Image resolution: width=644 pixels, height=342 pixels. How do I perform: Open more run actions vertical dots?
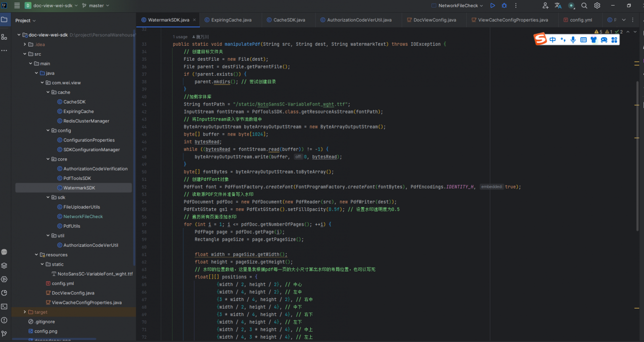pyautogui.click(x=515, y=6)
